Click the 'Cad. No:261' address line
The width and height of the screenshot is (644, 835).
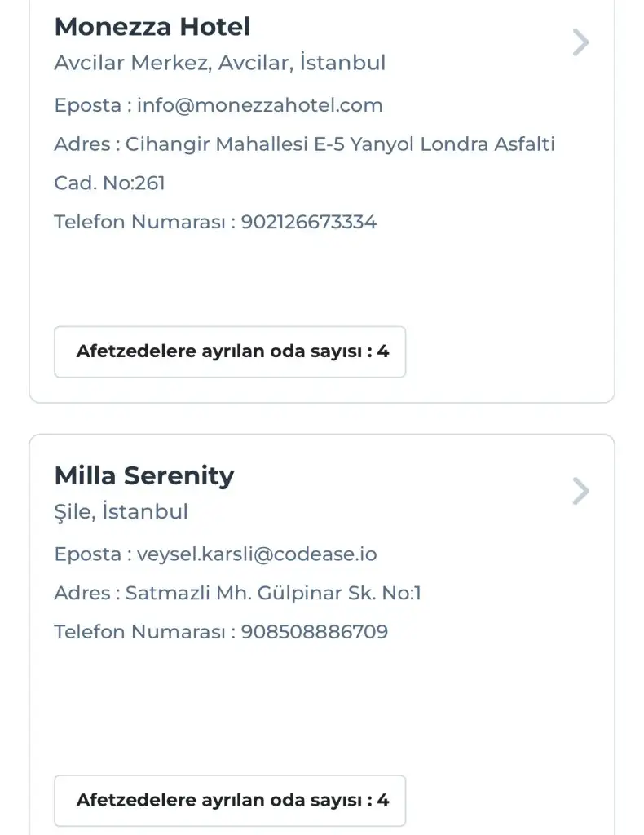(x=109, y=183)
